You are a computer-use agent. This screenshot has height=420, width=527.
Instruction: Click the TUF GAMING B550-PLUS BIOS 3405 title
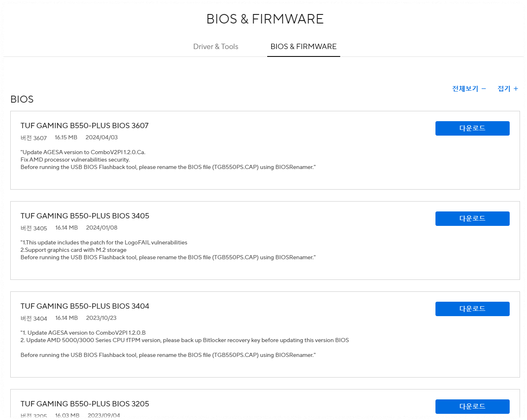[85, 216]
